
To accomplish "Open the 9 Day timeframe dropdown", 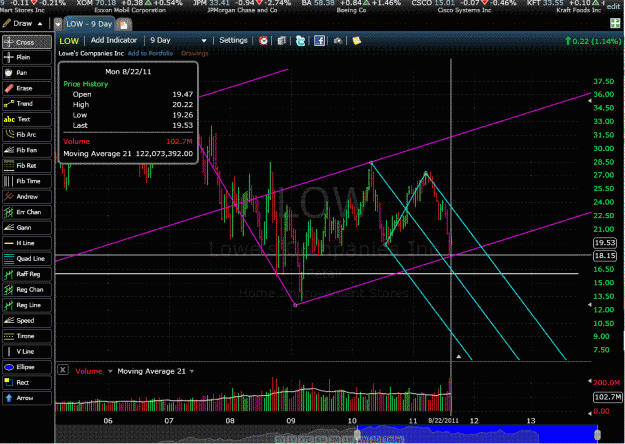I will [178, 41].
